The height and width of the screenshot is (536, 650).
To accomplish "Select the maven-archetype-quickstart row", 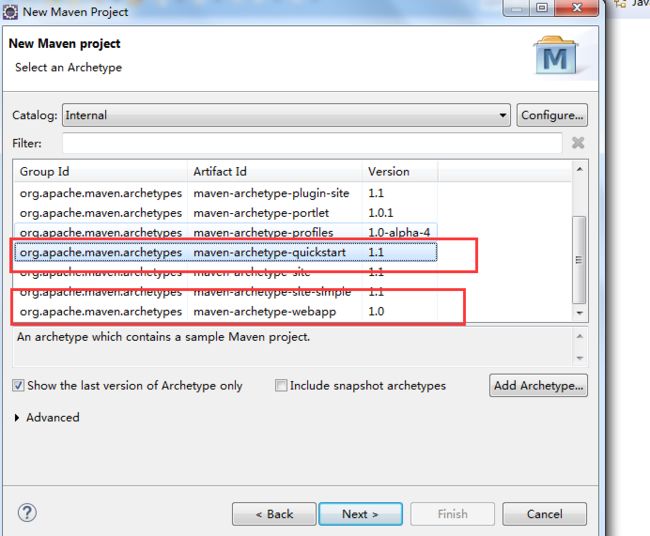I will [226, 252].
